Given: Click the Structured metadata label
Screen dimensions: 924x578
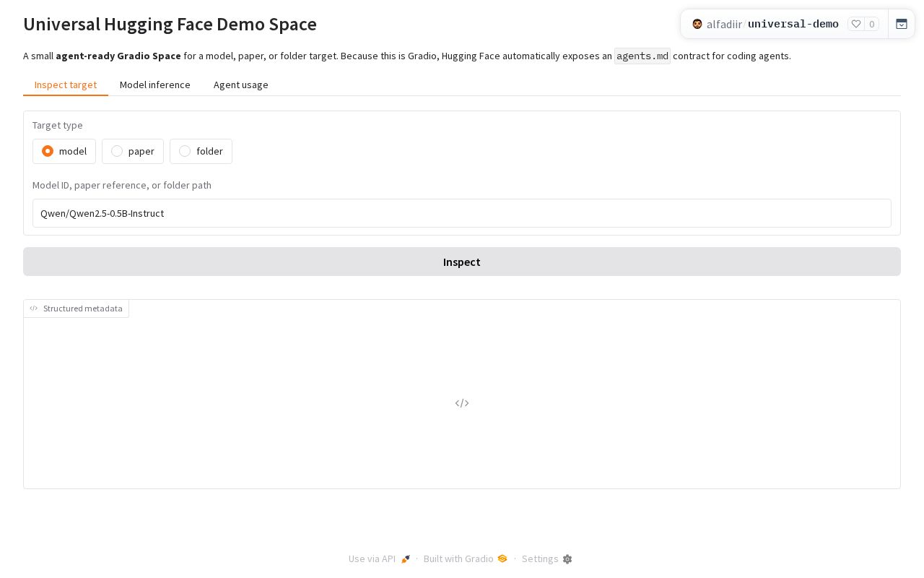Looking at the screenshot, I should [83, 309].
